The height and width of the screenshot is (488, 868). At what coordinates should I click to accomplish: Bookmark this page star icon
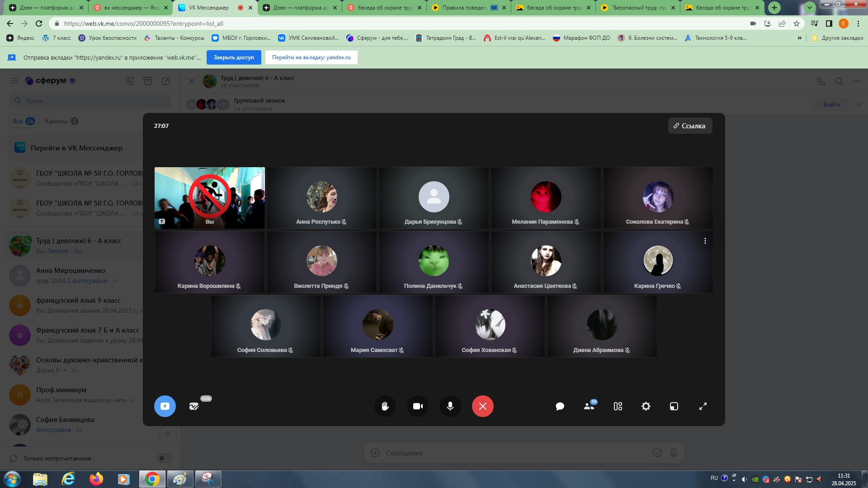(797, 23)
